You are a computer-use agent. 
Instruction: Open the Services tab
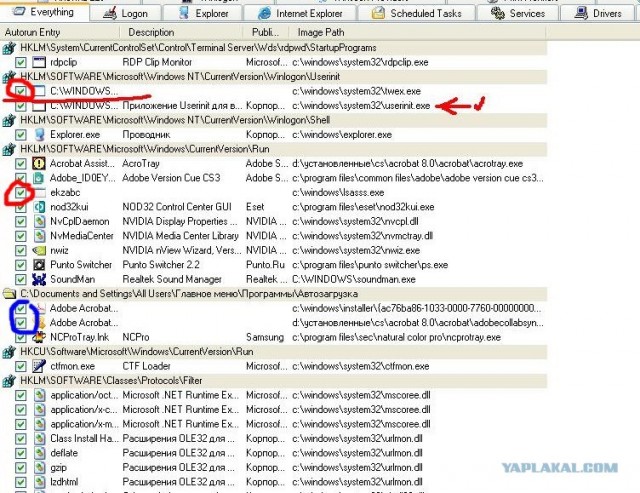(518, 13)
